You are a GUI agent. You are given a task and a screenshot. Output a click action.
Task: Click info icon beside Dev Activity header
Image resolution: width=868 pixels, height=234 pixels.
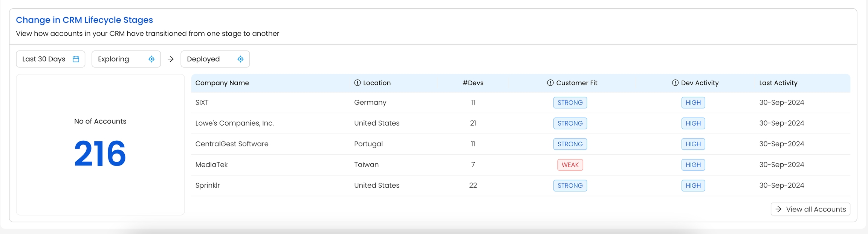point(675,83)
